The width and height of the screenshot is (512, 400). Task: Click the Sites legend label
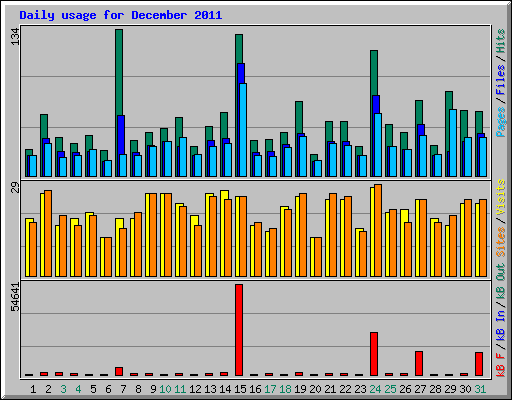[x=500, y=242]
